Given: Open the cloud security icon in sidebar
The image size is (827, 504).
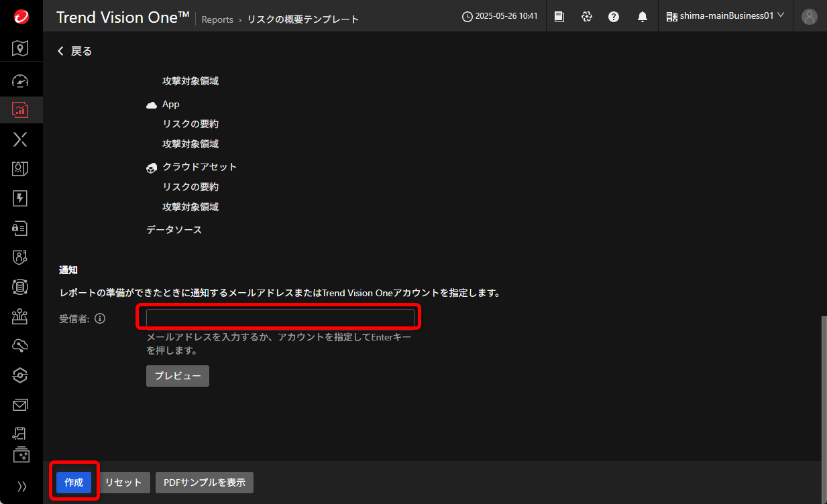Looking at the screenshot, I should (x=21, y=346).
